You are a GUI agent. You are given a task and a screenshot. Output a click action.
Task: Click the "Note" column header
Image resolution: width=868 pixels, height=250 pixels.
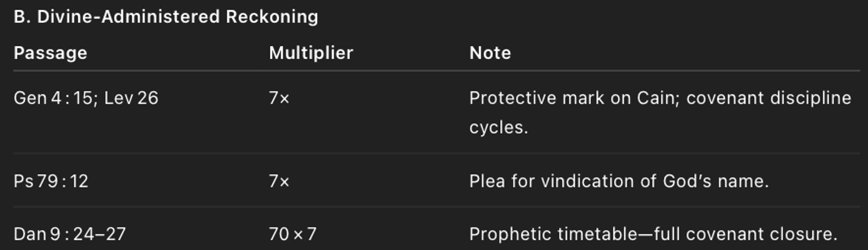pos(490,53)
